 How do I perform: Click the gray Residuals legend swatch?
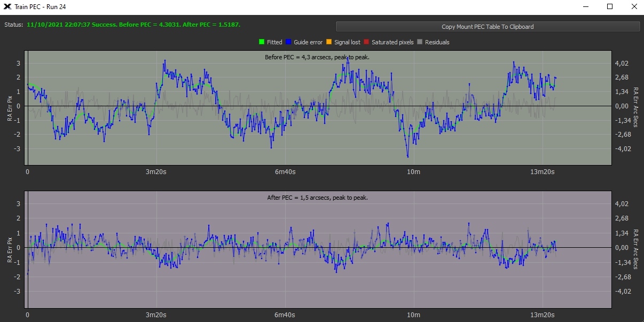420,42
